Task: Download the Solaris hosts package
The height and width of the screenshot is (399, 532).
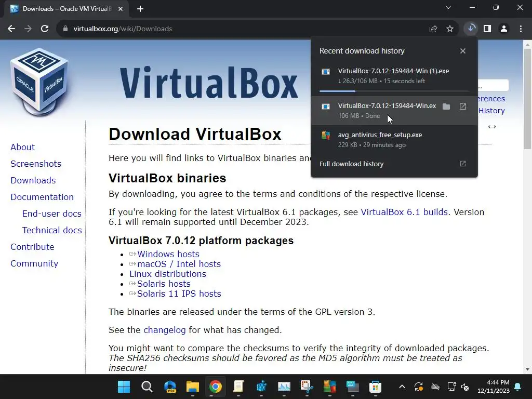Action: (164, 284)
